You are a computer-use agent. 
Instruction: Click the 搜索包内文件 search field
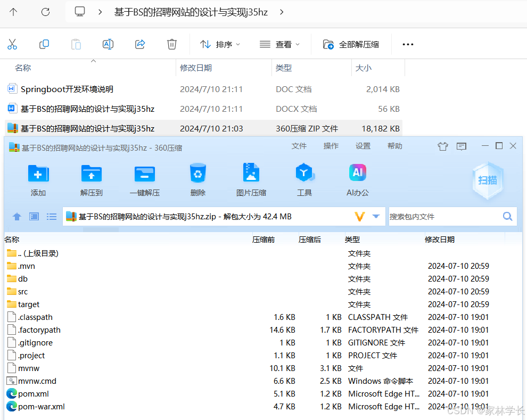pos(447,216)
